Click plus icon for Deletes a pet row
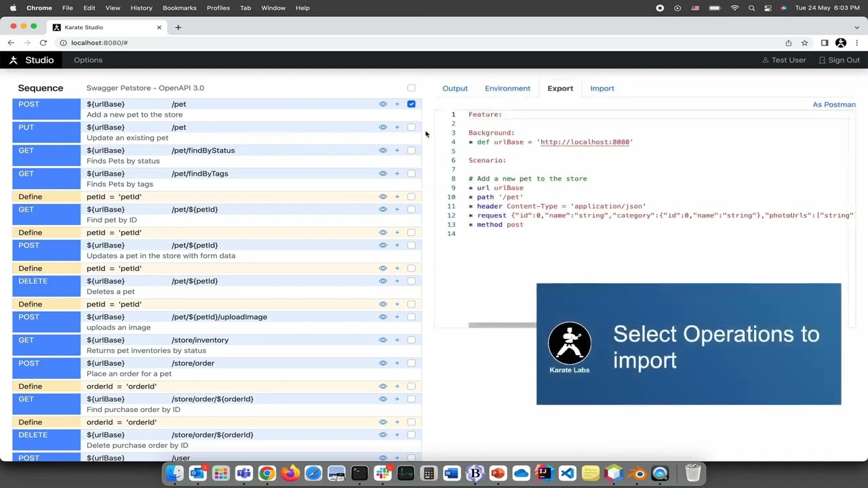 [397, 281]
